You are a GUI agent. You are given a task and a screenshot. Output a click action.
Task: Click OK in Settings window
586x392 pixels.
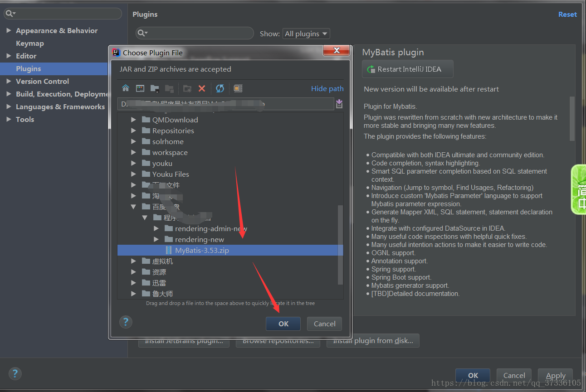tap(473, 375)
